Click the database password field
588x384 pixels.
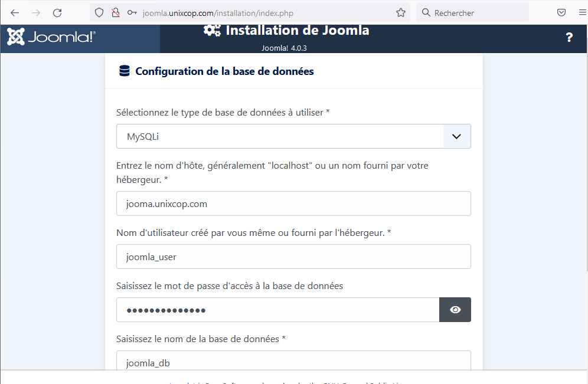click(x=278, y=310)
